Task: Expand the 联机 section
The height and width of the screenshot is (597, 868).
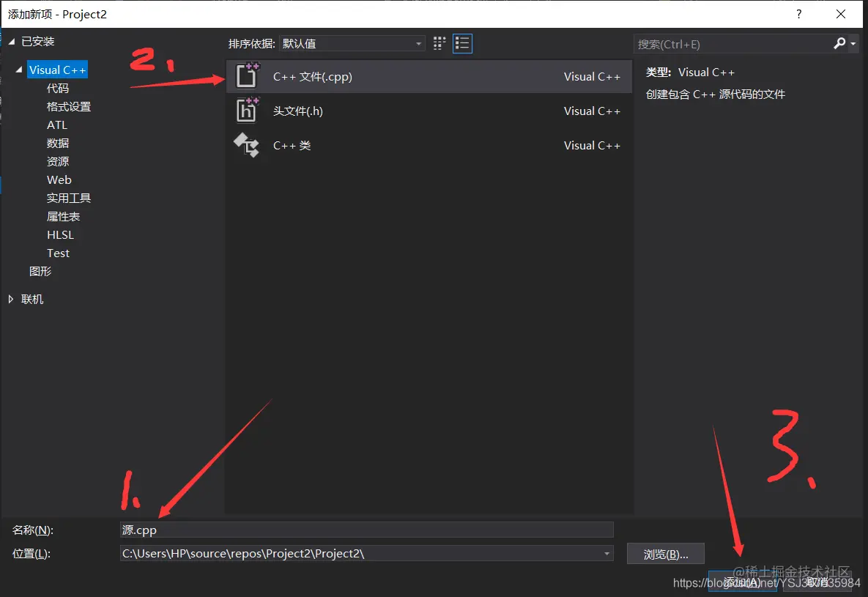Action: (11, 299)
